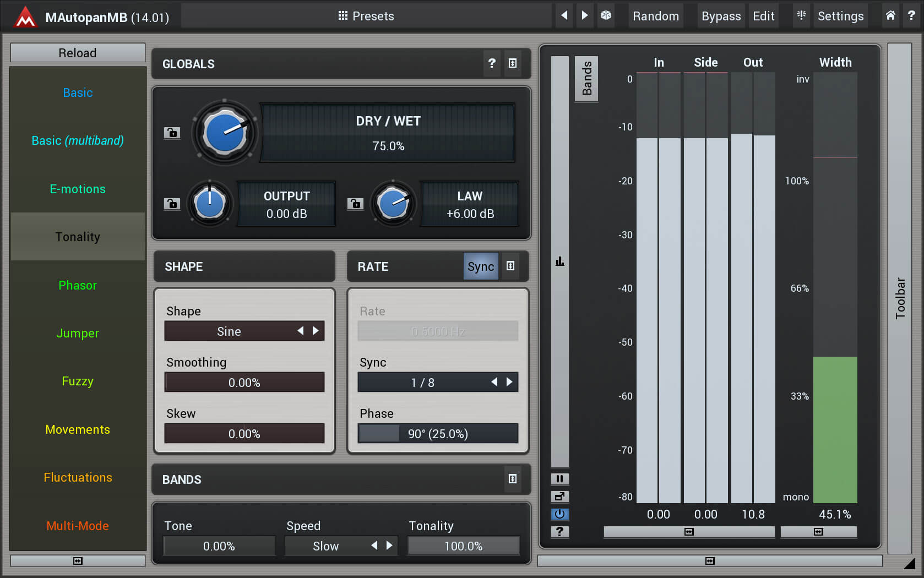Toggle lock for Law knob
The image size is (924, 578).
[x=355, y=204]
